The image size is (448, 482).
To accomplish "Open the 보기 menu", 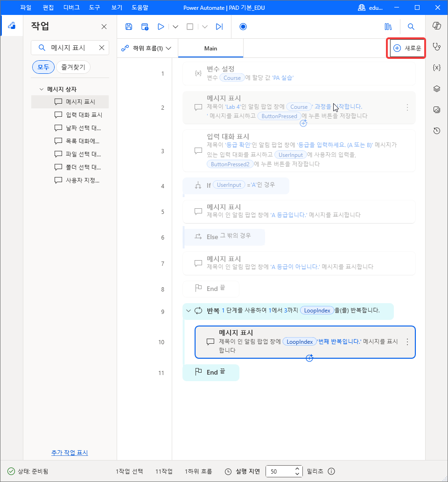I will point(117,7).
